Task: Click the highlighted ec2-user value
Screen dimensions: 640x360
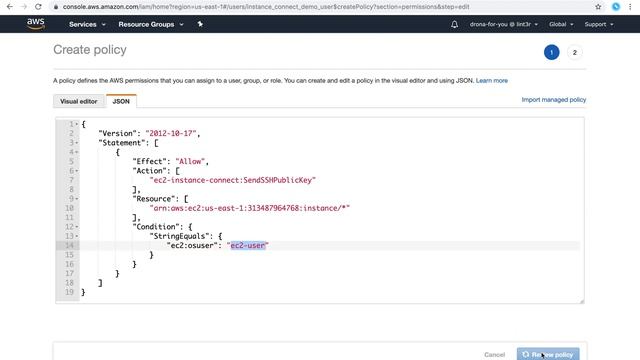Action: coord(248,245)
